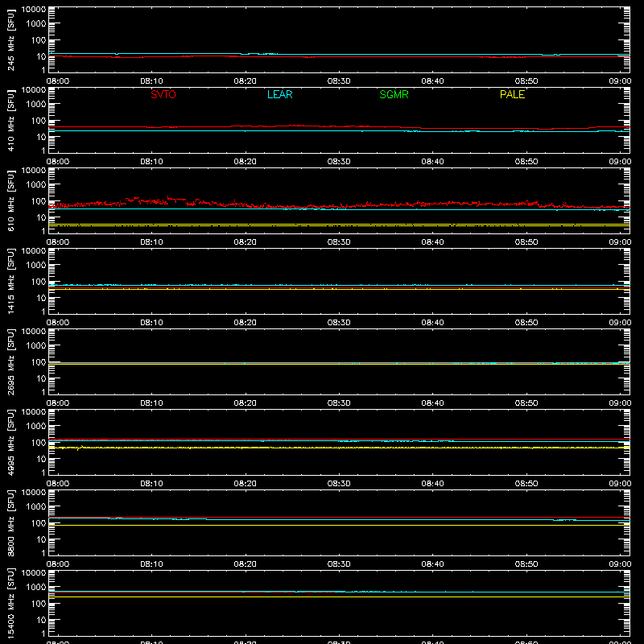
Task: Click the 100 tick on 610 MHz axis
Action: (x=39, y=201)
